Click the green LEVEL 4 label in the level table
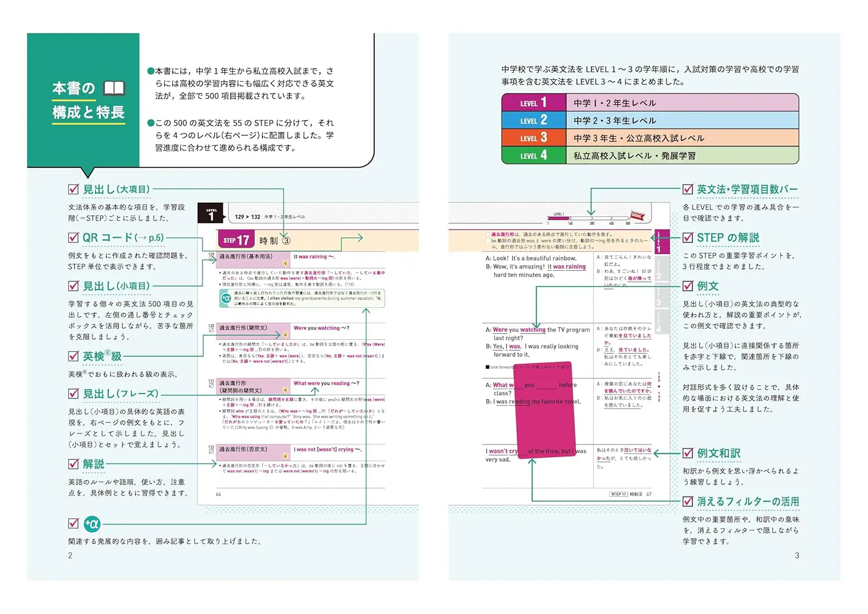This screenshot has height=614, width=868. (534, 155)
